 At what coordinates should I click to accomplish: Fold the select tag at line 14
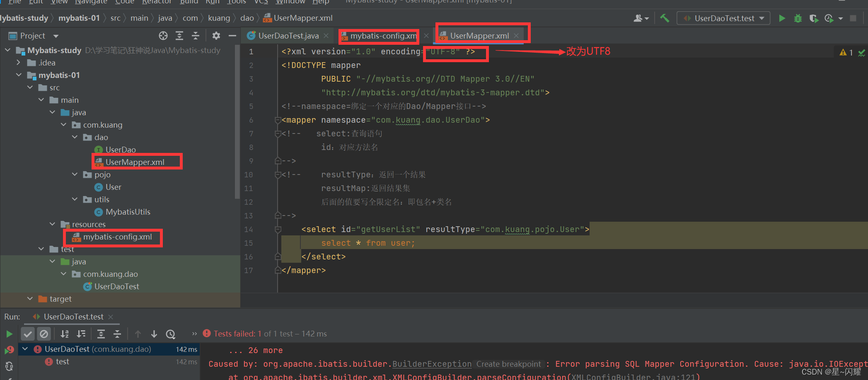click(278, 230)
